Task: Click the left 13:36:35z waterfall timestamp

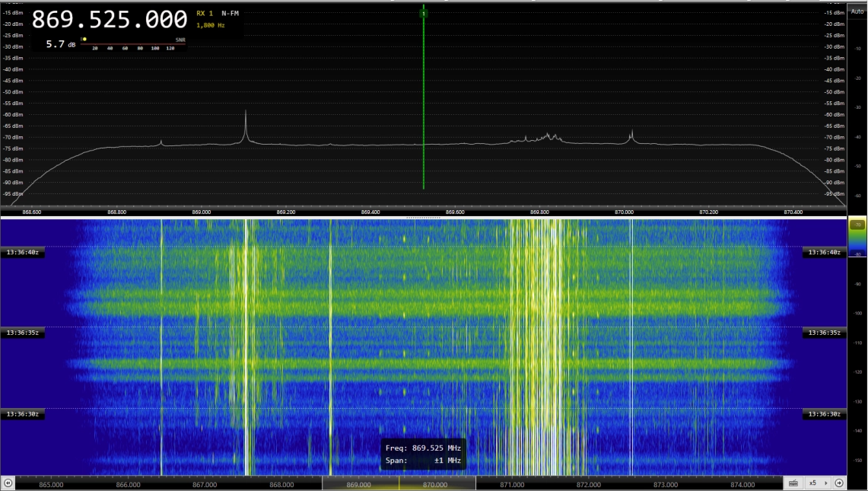Action: 23,333
